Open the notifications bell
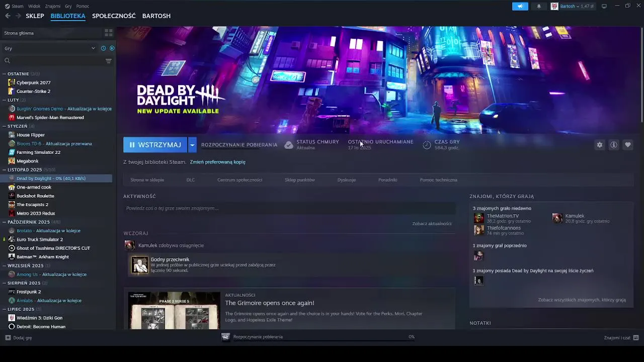Viewport: 644px width, 362px height. tap(539, 6)
